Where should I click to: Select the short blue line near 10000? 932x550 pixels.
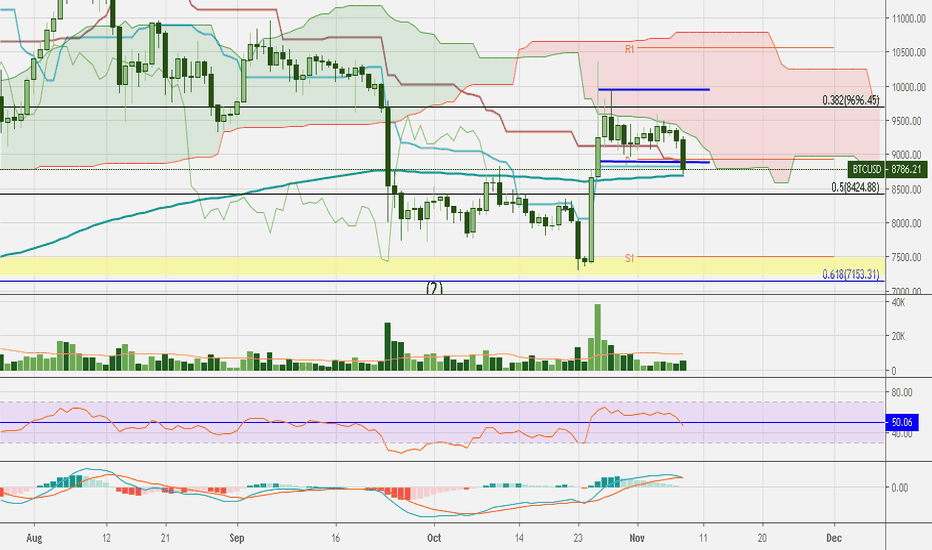(654, 90)
